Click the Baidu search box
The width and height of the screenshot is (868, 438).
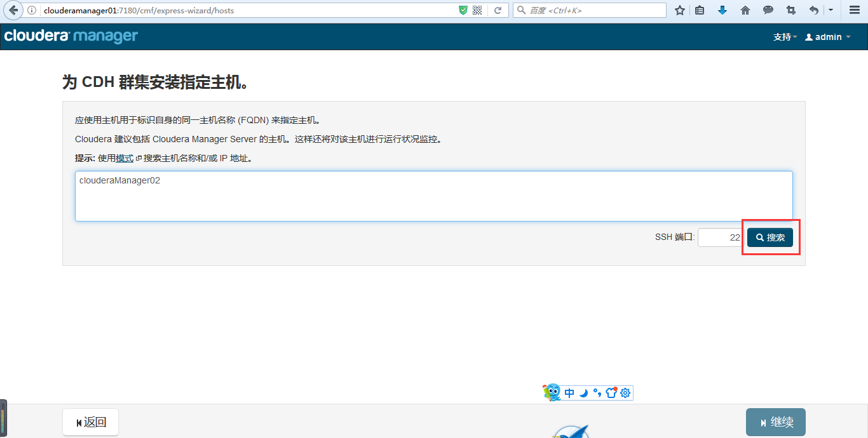click(x=589, y=10)
